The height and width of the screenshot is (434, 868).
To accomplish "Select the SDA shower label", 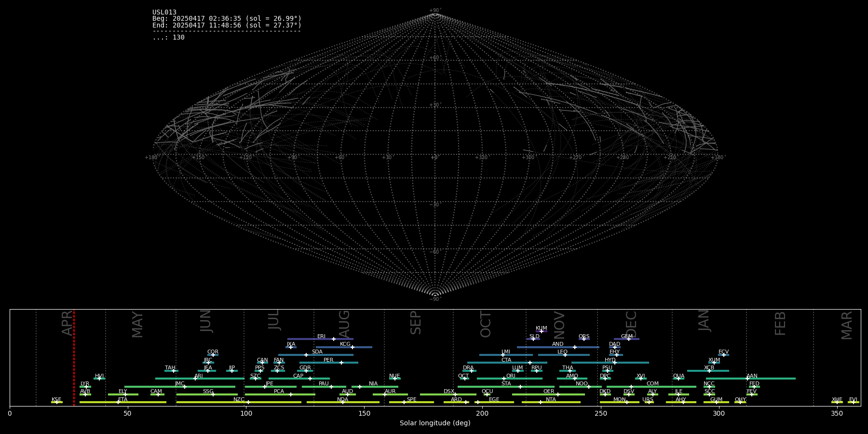I will 317,352.
